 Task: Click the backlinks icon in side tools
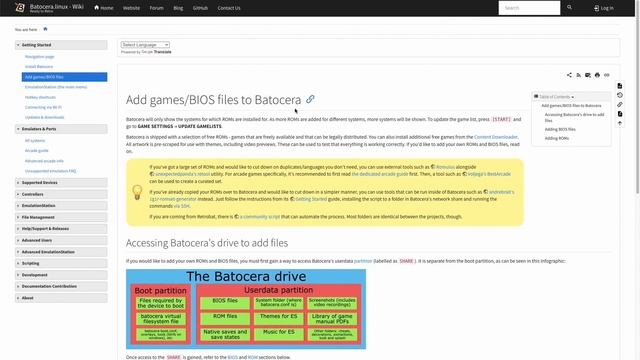(620, 104)
